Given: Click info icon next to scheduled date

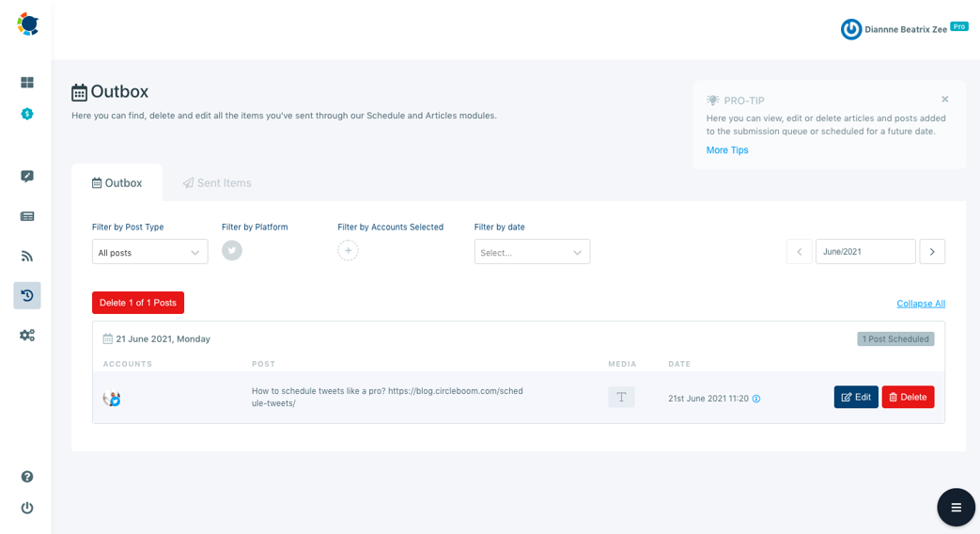Looking at the screenshot, I should (x=756, y=399).
